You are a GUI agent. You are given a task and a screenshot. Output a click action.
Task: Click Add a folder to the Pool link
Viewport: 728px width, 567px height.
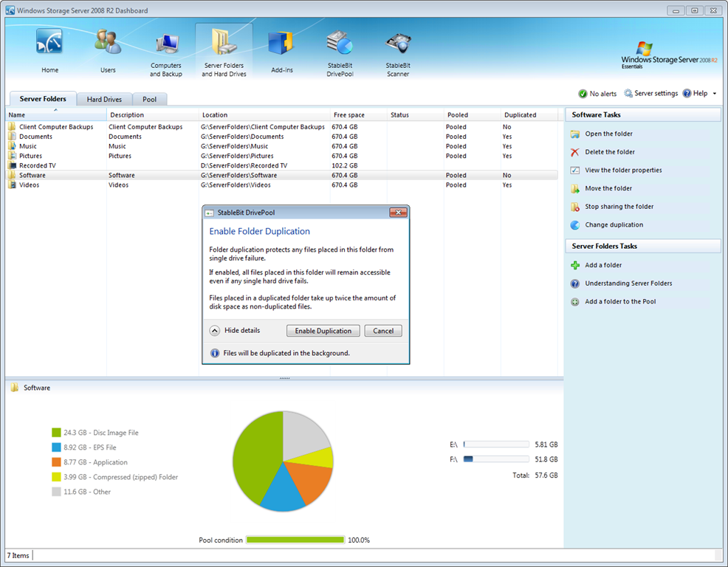[x=620, y=301]
